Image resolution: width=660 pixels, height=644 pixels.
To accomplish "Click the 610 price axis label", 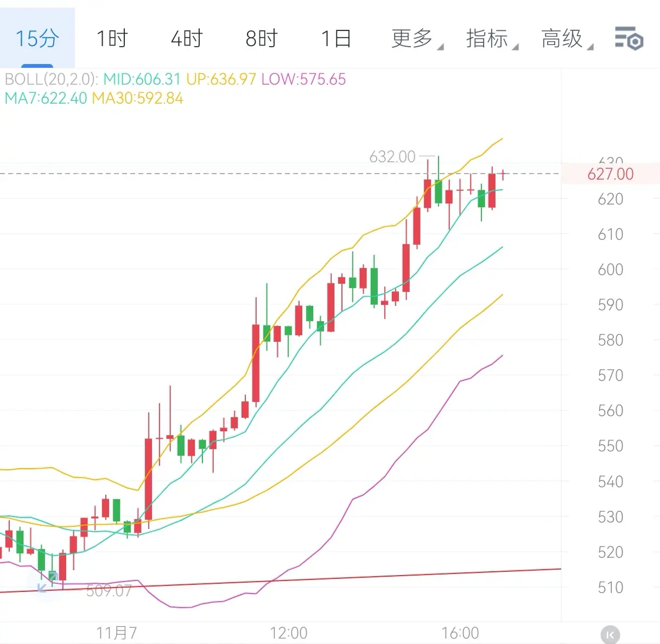I will [x=610, y=234].
